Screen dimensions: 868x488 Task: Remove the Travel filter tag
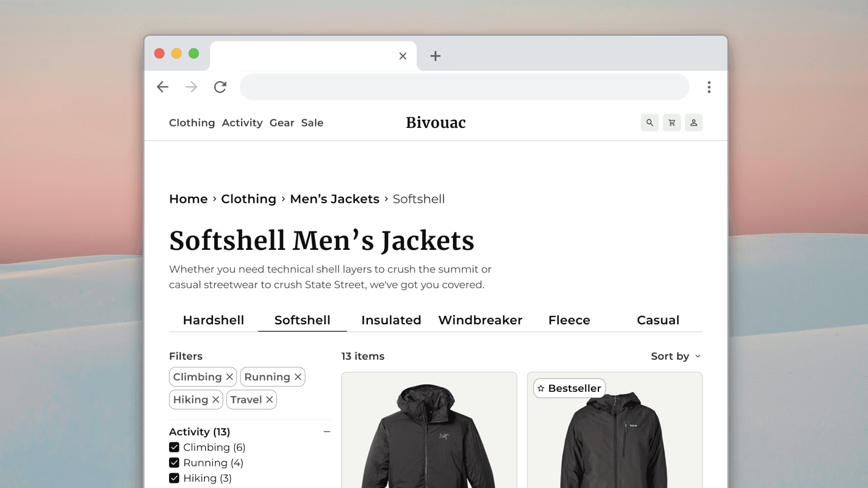click(269, 399)
